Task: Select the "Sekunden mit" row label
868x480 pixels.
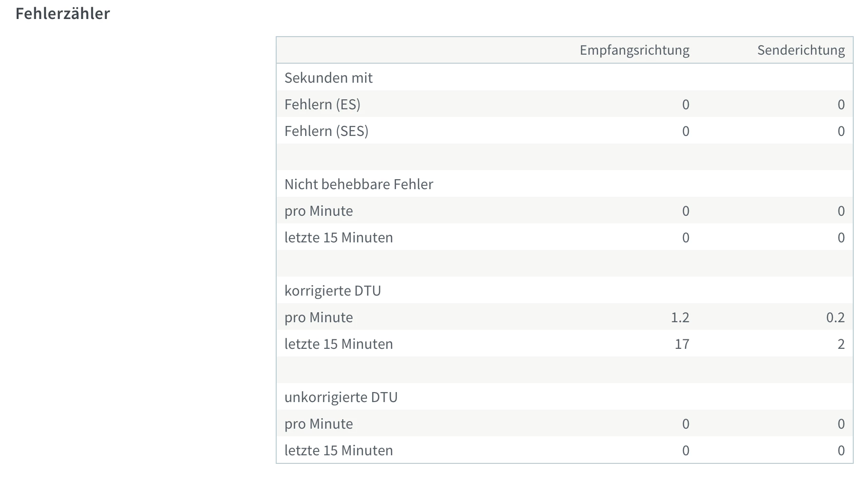Action: coord(328,77)
